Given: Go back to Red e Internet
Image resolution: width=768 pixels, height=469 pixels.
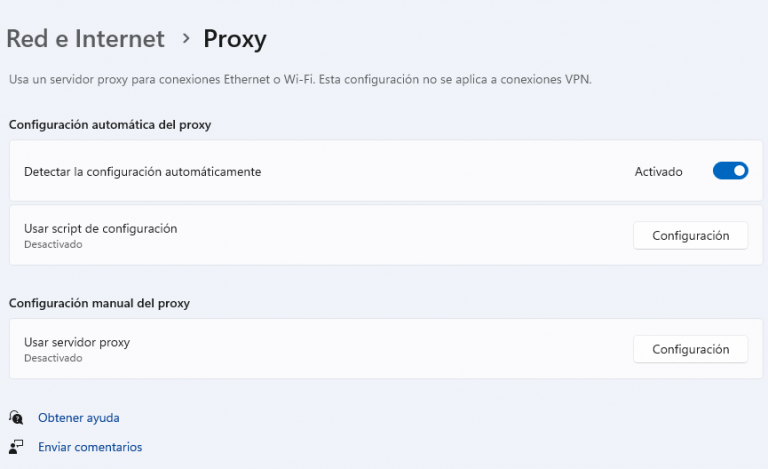Looking at the screenshot, I should tap(85, 39).
